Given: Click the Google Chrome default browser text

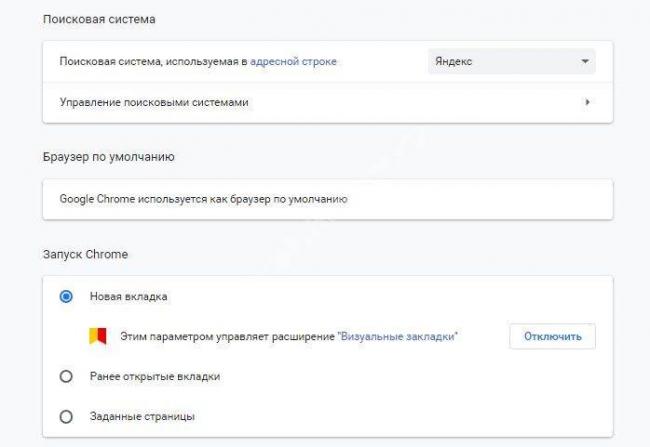Looking at the screenshot, I should click(x=203, y=199).
